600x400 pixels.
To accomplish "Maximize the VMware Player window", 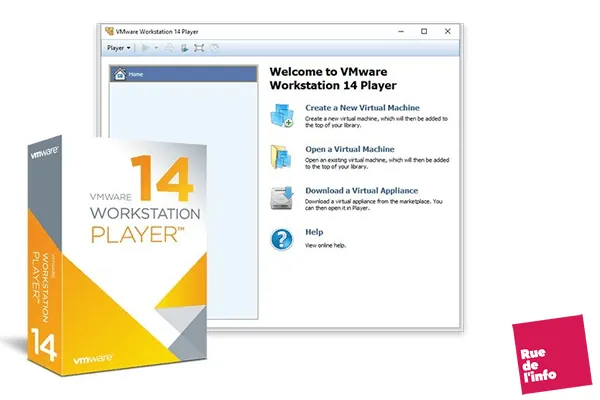I will coord(424,31).
